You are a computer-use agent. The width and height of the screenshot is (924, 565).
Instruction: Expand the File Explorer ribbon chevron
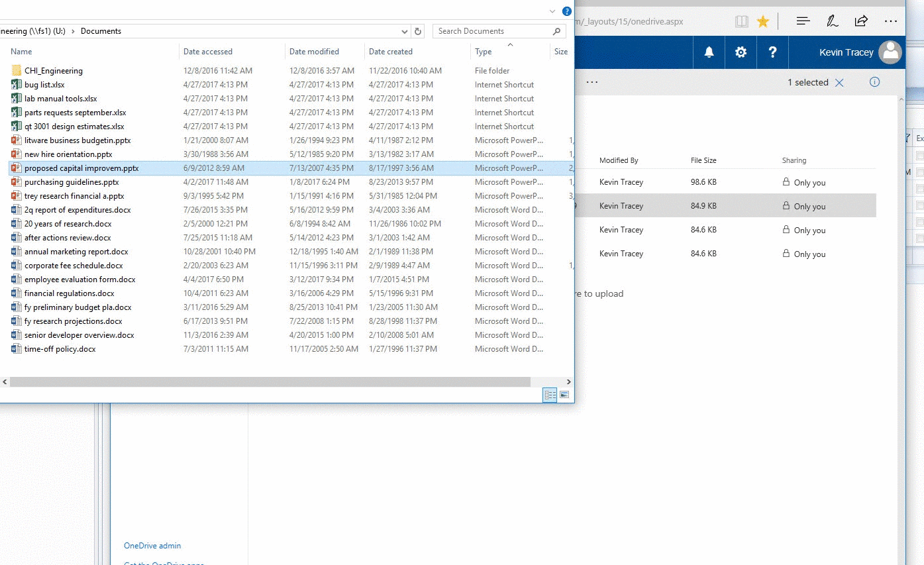552,11
